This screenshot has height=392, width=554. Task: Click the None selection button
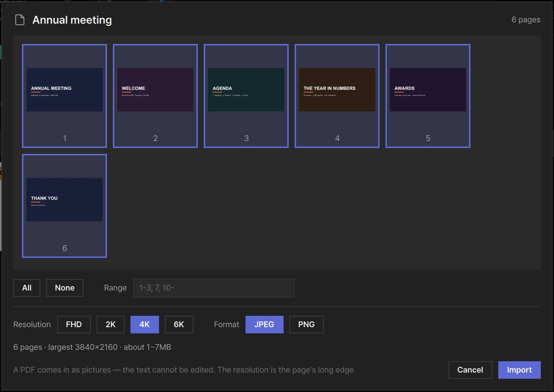[65, 288]
